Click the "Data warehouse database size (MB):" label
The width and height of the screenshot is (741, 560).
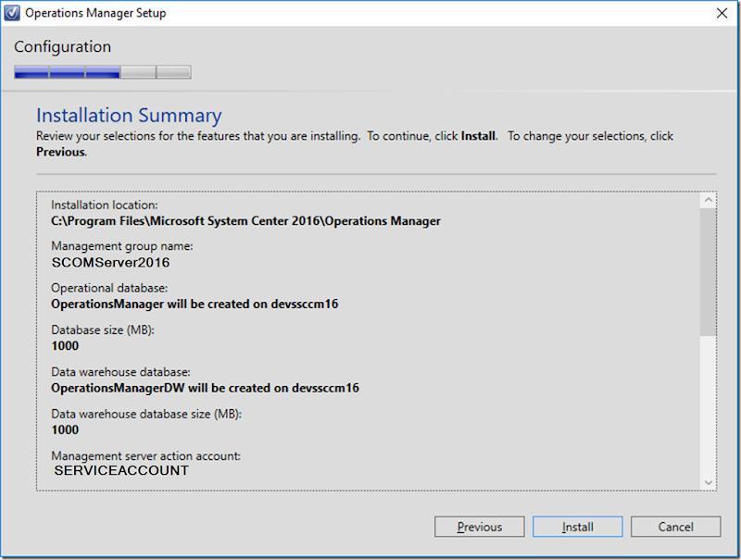146,414
